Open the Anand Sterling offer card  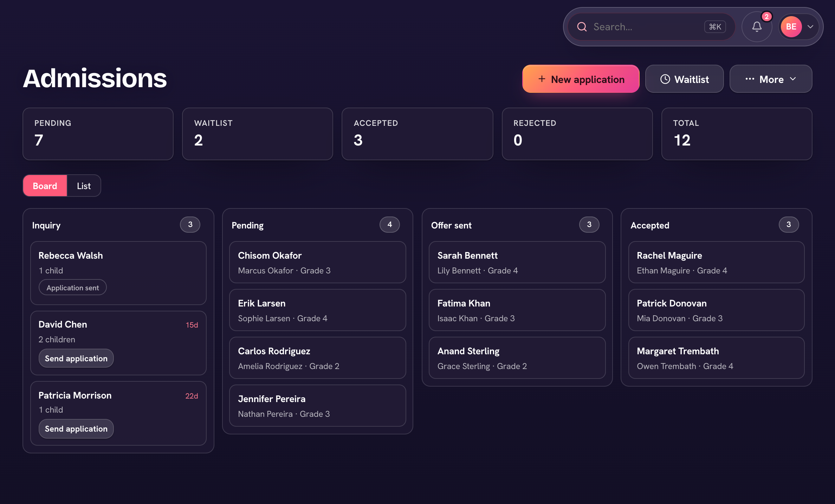[x=517, y=358]
